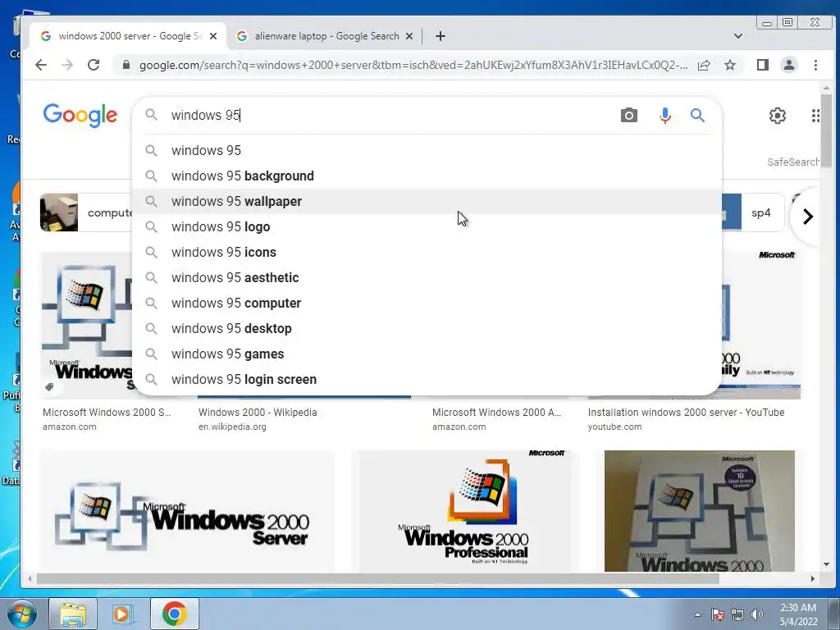Open the Windows 2000 Server logo image result
The height and width of the screenshot is (630, 840).
pos(187,512)
